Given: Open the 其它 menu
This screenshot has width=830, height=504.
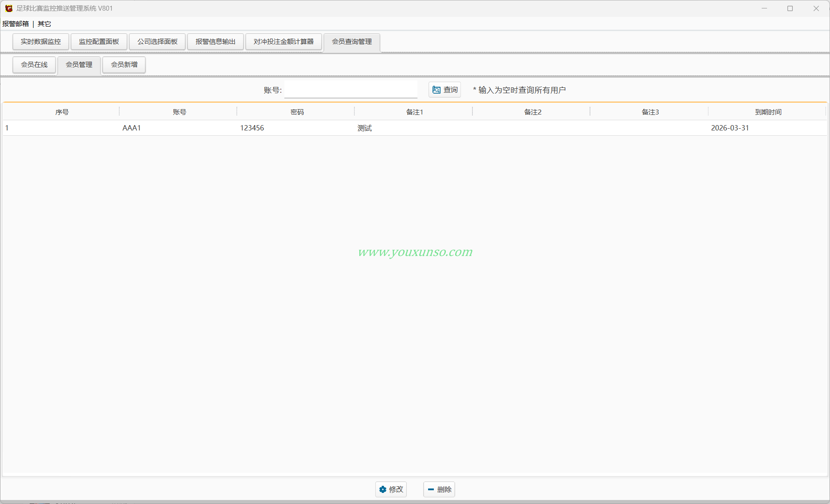Looking at the screenshot, I should click(44, 24).
